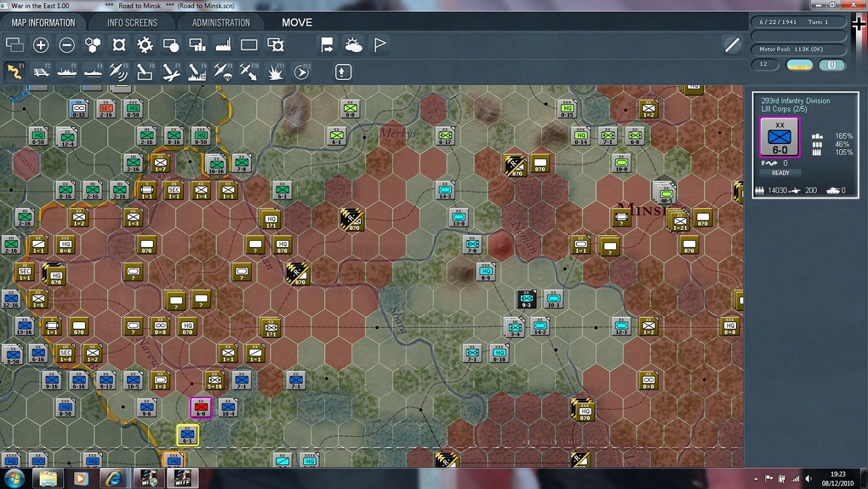Screen dimensions: 868x489
Task: Open the ADMINISTRATION tab
Action: point(221,22)
